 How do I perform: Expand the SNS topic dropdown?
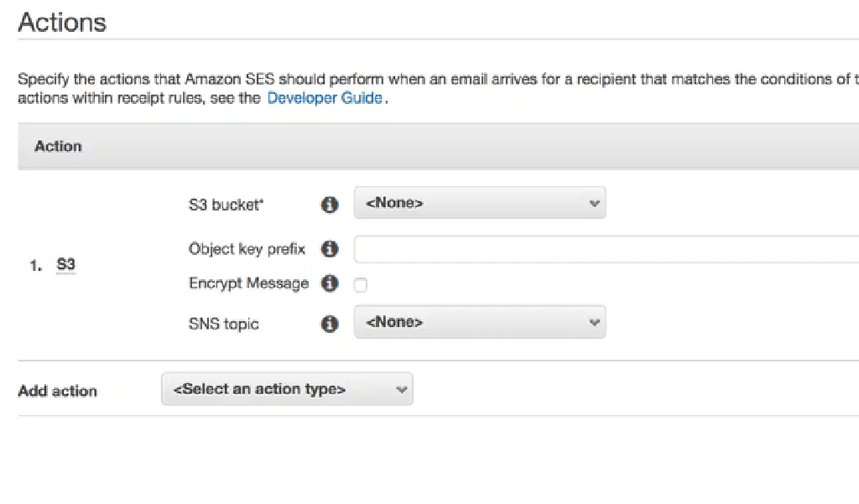point(480,322)
